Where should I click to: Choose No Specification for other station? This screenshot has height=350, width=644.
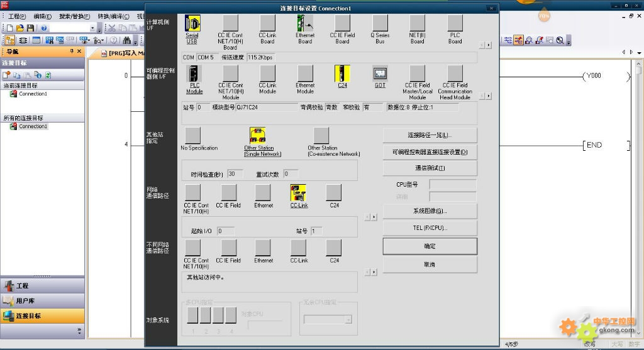(192, 135)
